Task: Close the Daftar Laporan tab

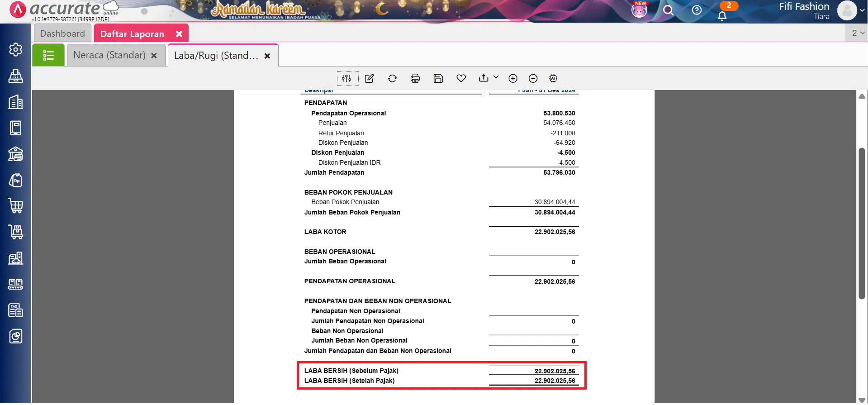Action: coord(179,34)
